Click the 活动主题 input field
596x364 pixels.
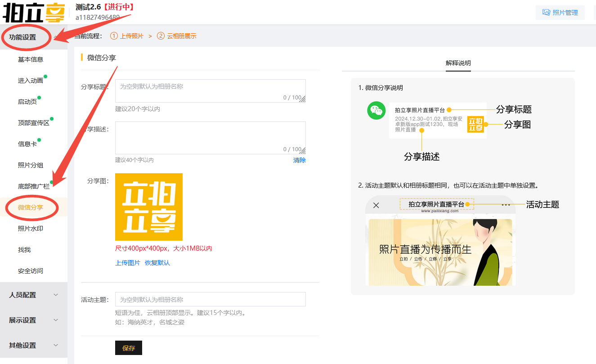pyautogui.click(x=210, y=299)
